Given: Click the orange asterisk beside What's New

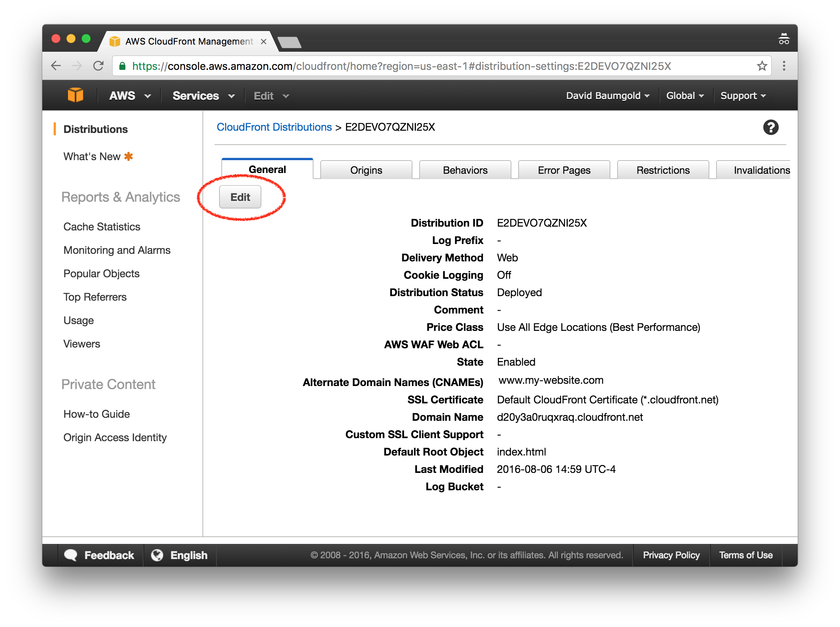Looking at the screenshot, I should [129, 156].
